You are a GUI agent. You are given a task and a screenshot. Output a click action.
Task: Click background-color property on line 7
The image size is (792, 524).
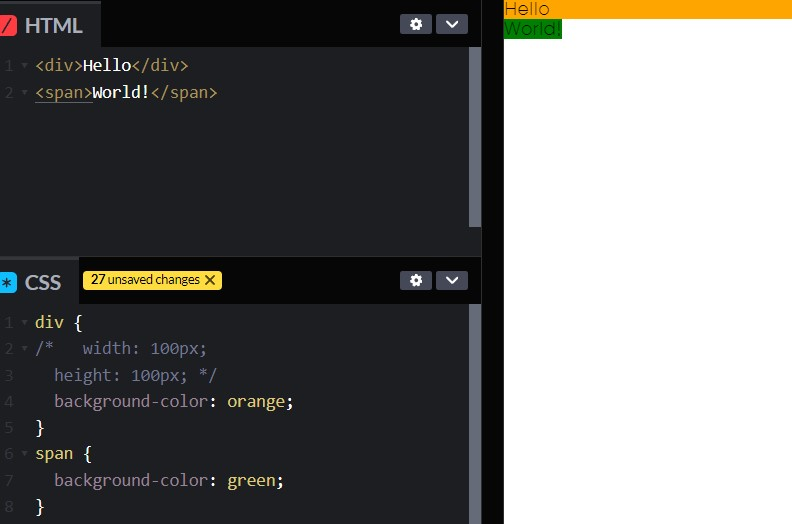click(x=131, y=481)
